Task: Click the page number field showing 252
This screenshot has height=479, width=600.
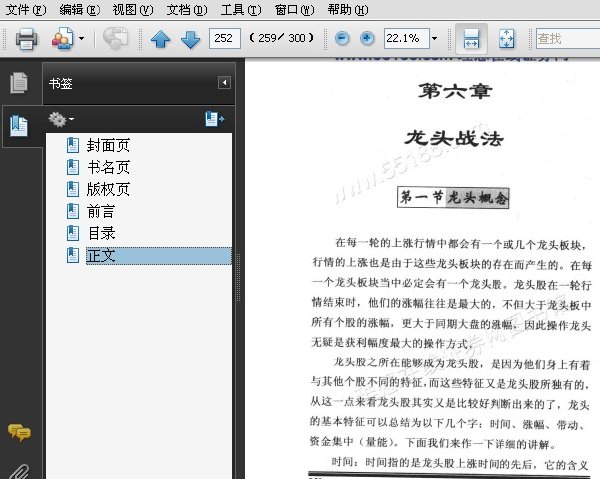Action: pyautogui.click(x=225, y=38)
